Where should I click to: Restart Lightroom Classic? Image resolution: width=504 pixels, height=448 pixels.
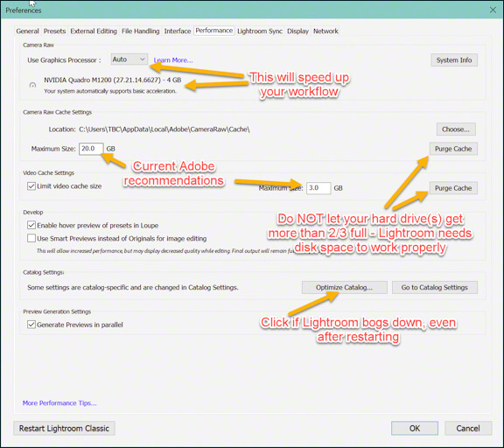(x=64, y=429)
